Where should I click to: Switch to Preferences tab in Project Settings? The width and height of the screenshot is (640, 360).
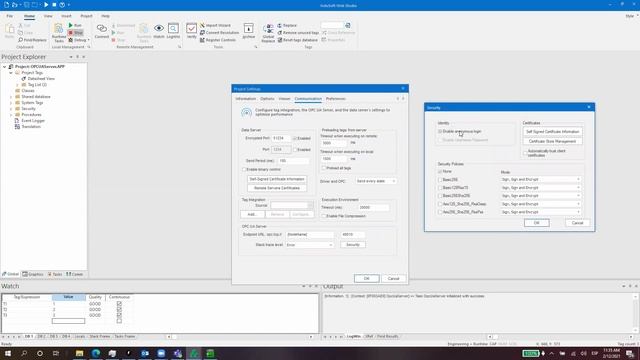pyautogui.click(x=336, y=99)
